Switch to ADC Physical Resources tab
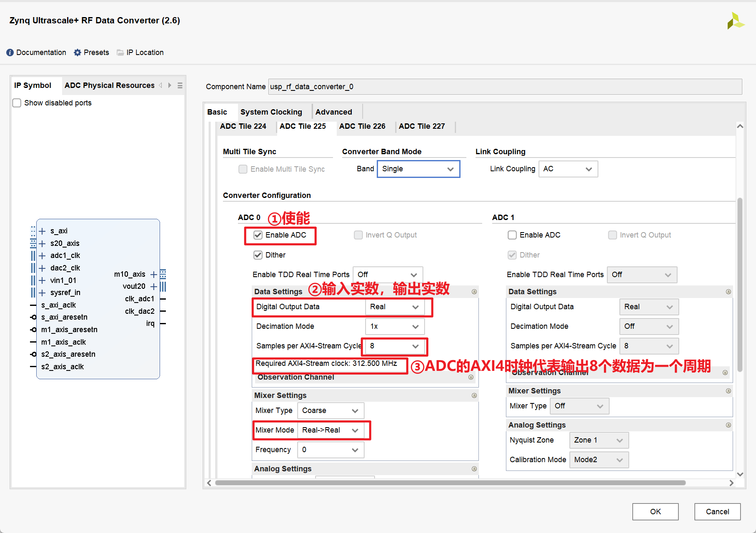Viewport: 756px width, 533px height. (x=110, y=85)
